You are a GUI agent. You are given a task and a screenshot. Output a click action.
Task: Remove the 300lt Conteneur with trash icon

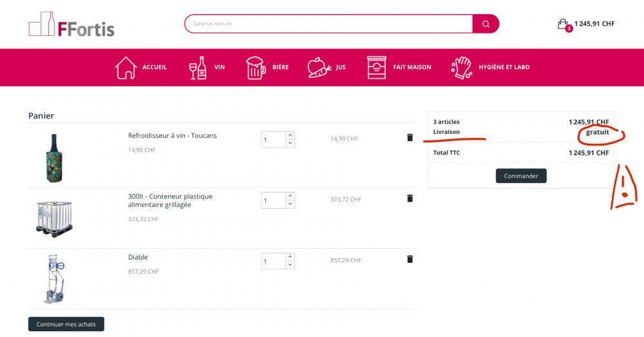tap(410, 198)
